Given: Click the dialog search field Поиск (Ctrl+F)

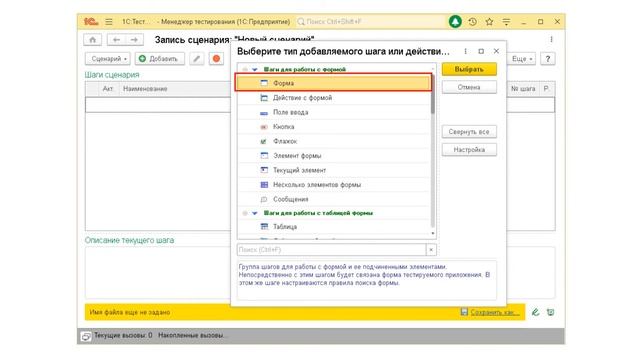Looking at the screenshot, I should (331, 249).
